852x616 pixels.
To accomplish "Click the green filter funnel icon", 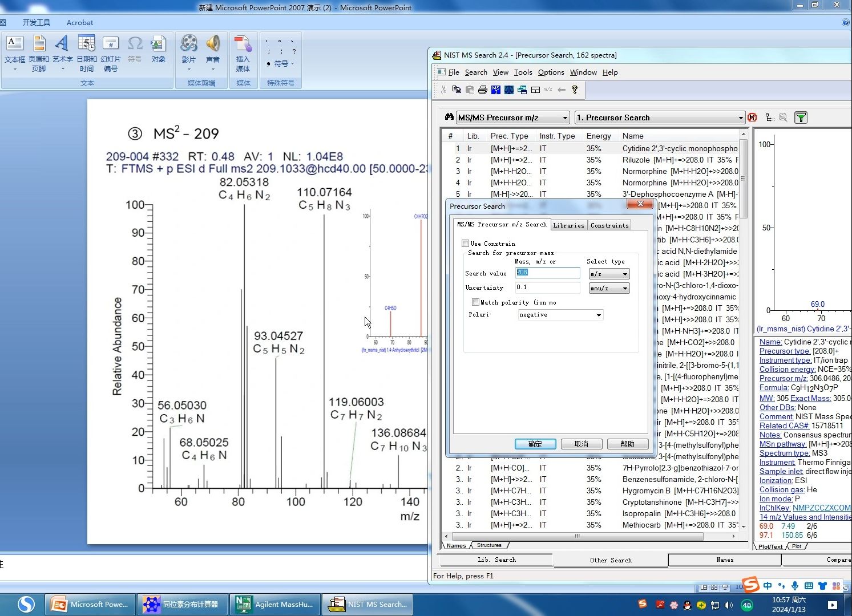I will tap(801, 117).
